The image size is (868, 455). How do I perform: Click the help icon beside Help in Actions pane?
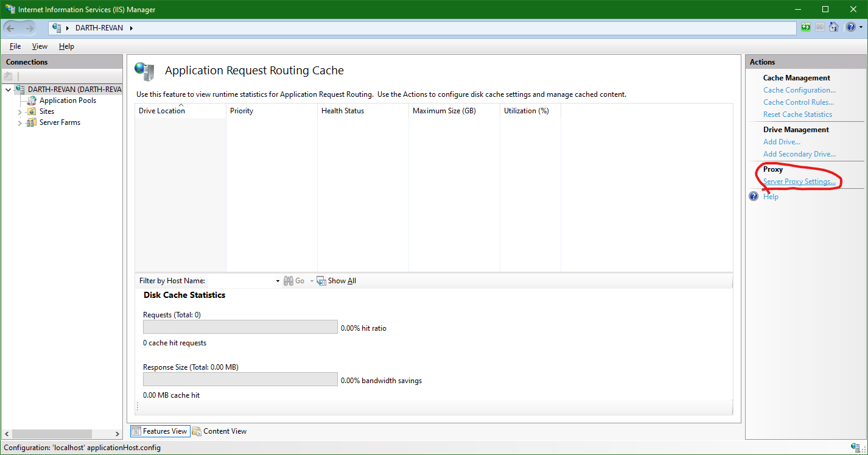click(754, 196)
